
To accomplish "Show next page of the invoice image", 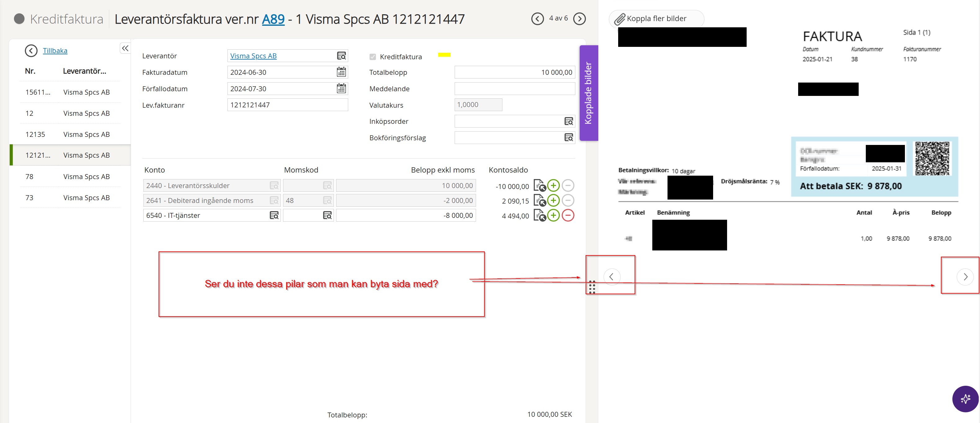I will [x=965, y=277].
